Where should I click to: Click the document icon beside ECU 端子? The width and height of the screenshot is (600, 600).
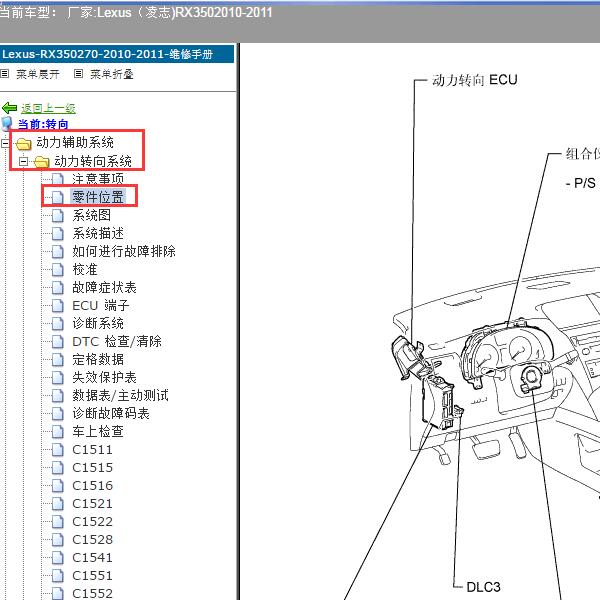pyautogui.click(x=57, y=305)
